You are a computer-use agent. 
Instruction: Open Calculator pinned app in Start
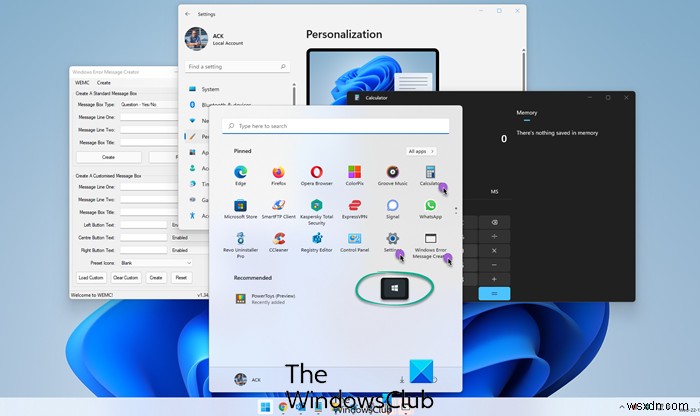(x=430, y=175)
